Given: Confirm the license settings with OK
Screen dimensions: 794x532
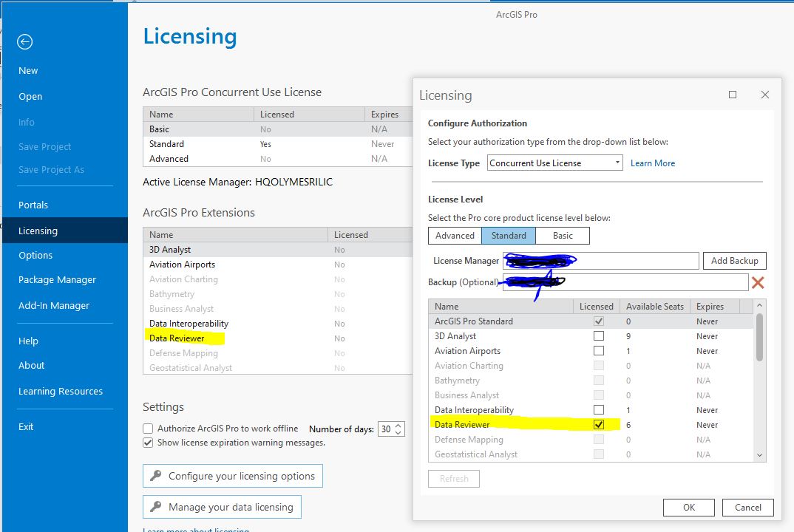Looking at the screenshot, I should (x=688, y=507).
